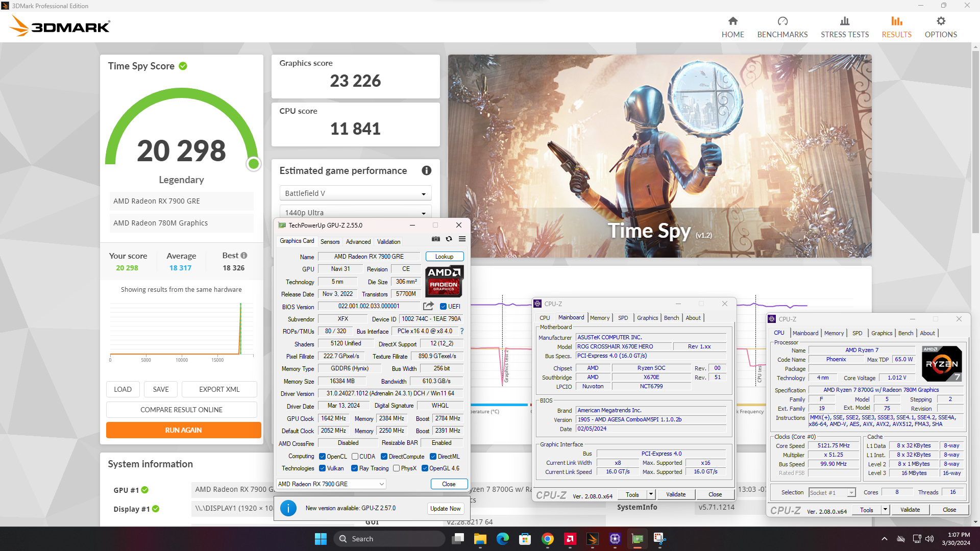Switch to CPU-Z app in taskbar

(x=615, y=539)
